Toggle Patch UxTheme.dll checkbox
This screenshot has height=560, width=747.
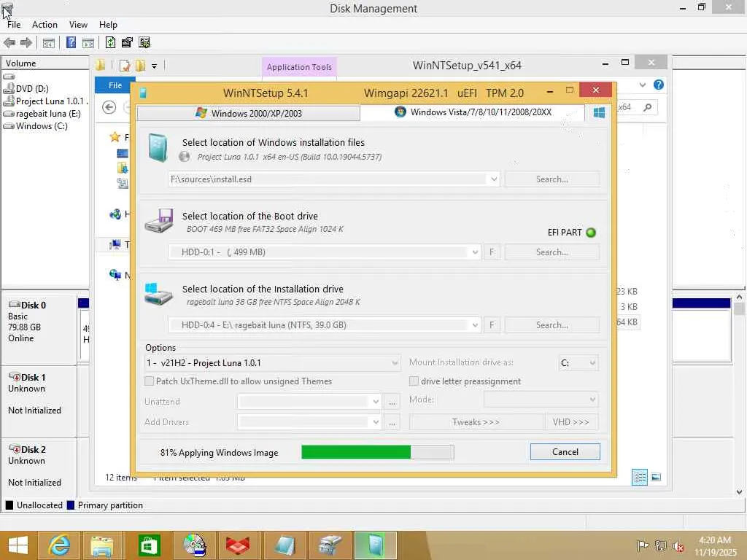(149, 381)
